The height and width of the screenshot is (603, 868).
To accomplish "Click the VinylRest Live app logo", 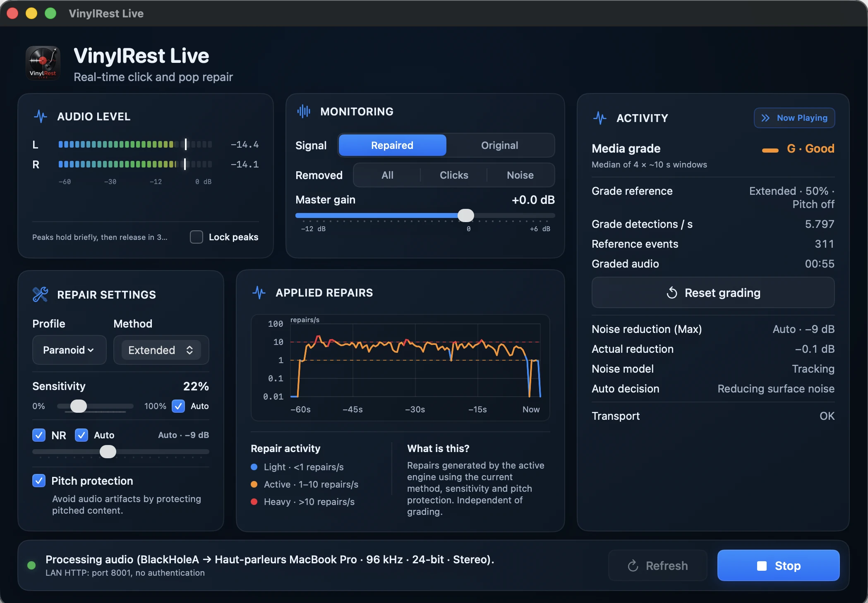I will point(43,63).
